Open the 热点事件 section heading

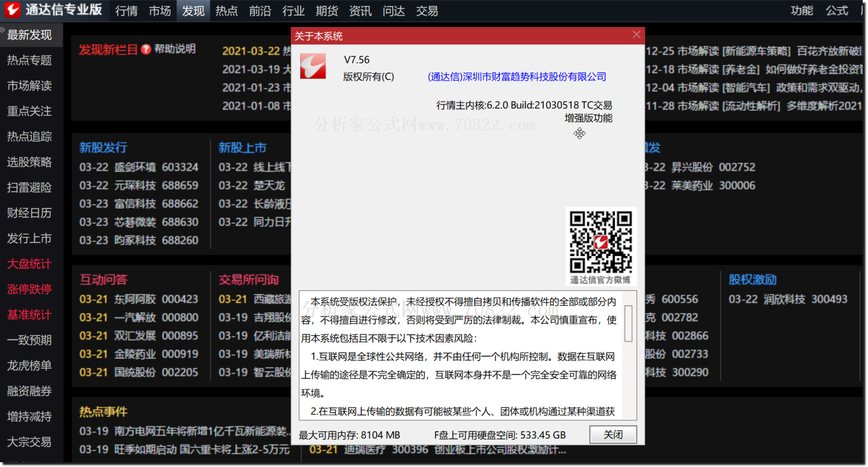click(103, 412)
